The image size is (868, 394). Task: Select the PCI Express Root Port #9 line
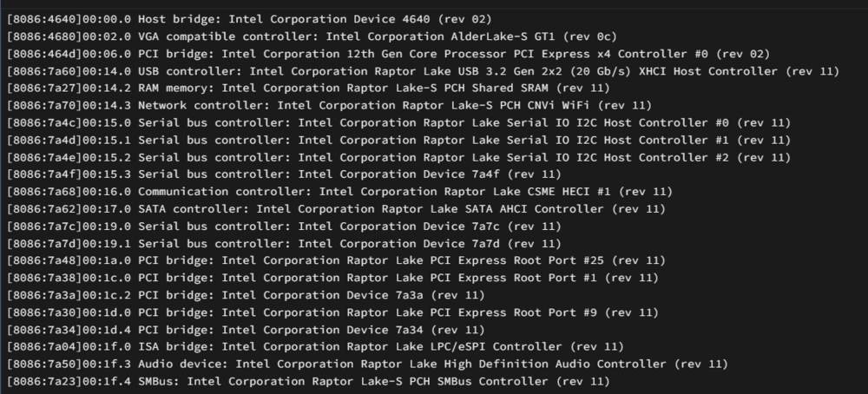click(x=332, y=312)
